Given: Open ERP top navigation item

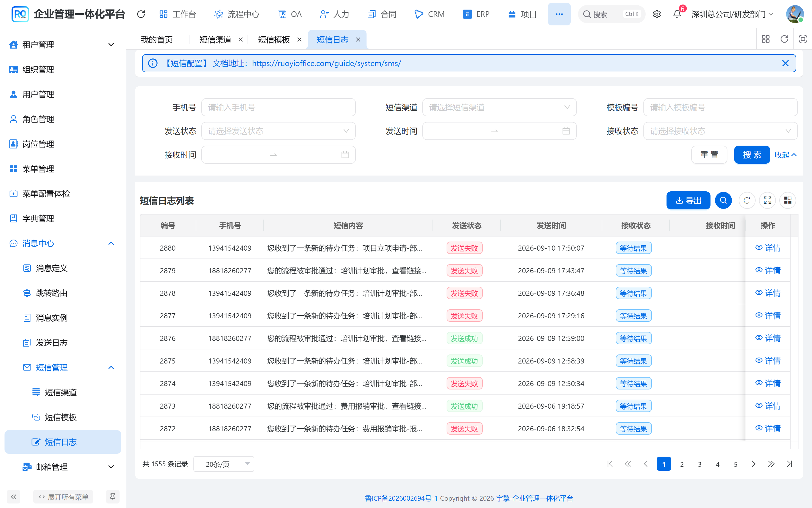Looking at the screenshot, I should click(x=476, y=14).
